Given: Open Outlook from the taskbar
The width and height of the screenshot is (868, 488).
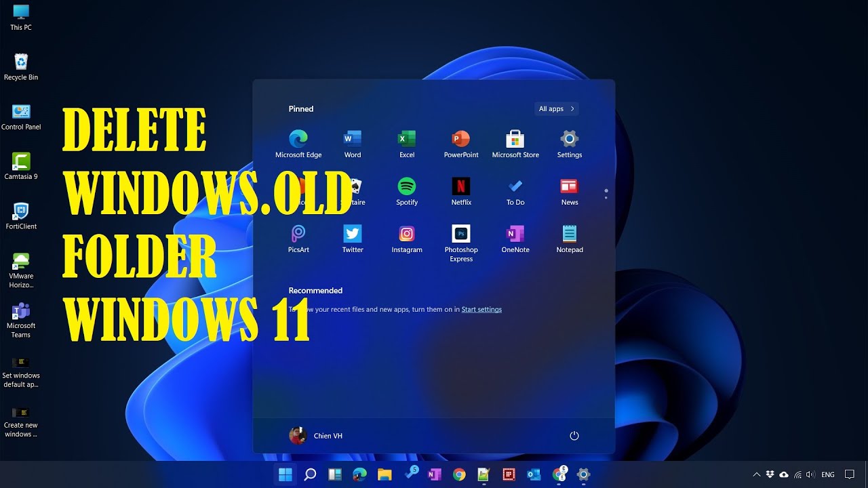Looking at the screenshot, I should click(534, 474).
